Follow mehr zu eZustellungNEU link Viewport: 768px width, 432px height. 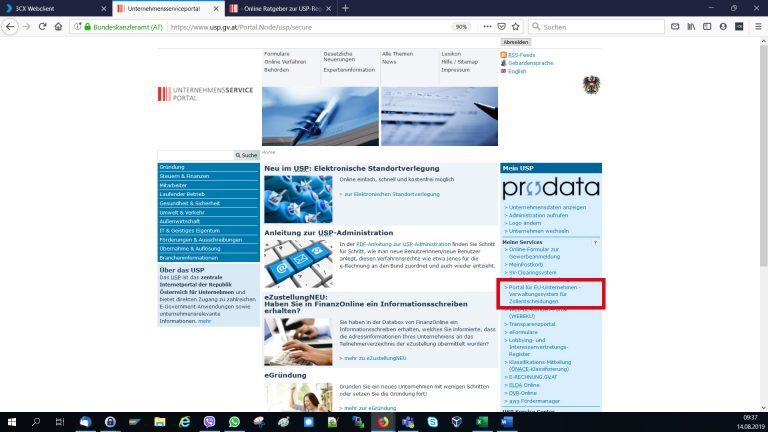pyautogui.click(x=373, y=358)
